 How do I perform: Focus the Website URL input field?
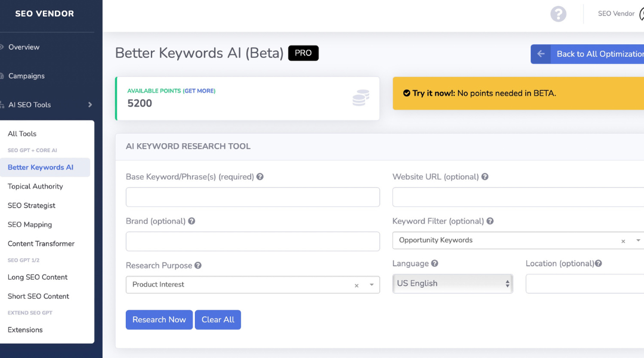tap(518, 197)
